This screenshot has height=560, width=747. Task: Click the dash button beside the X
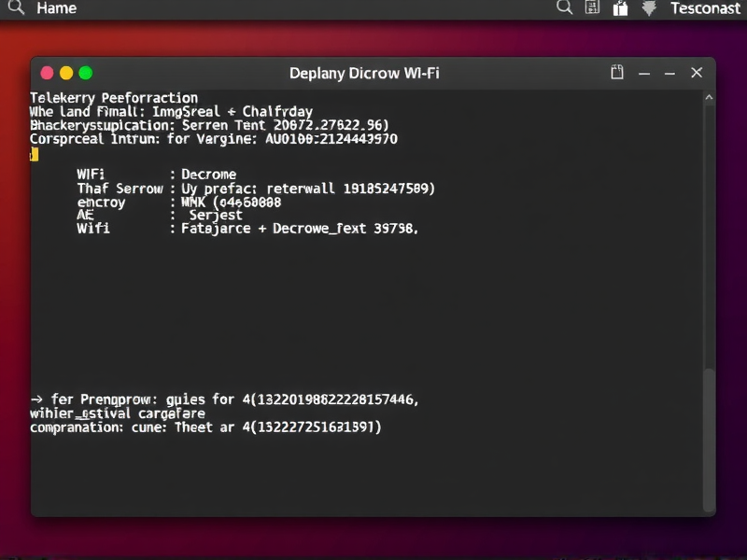coord(669,73)
